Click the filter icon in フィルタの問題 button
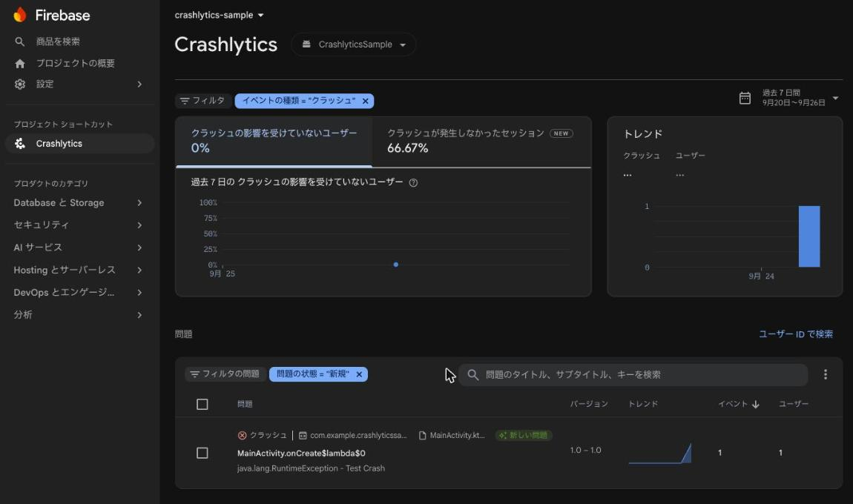Image resolution: width=853 pixels, height=504 pixels. pos(195,374)
